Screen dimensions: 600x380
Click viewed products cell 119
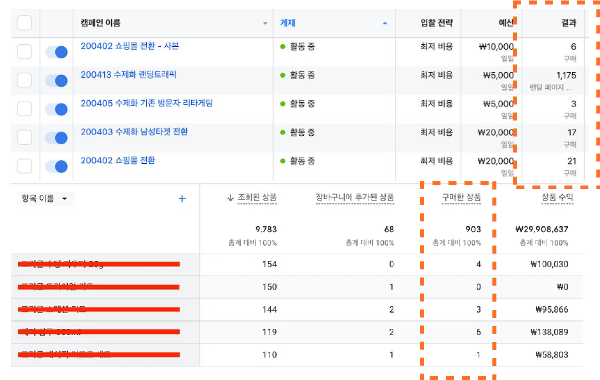click(x=269, y=332)
